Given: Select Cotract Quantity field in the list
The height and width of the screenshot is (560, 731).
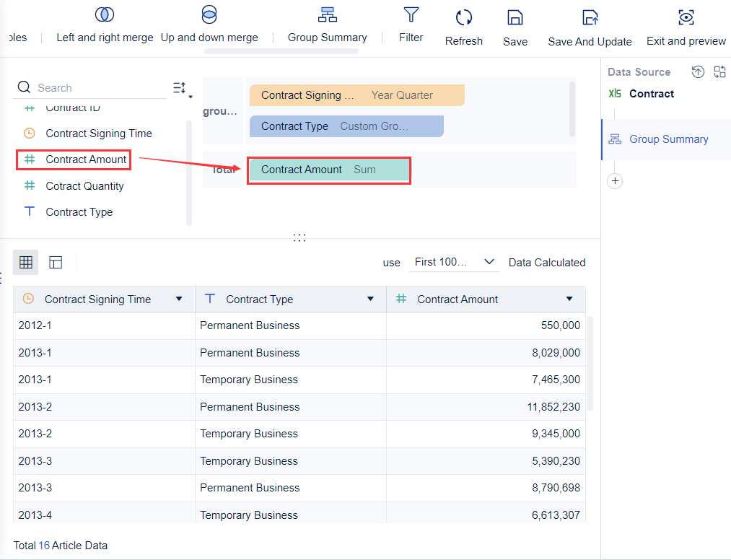Looking at the screenshot, I should (84, 186).
